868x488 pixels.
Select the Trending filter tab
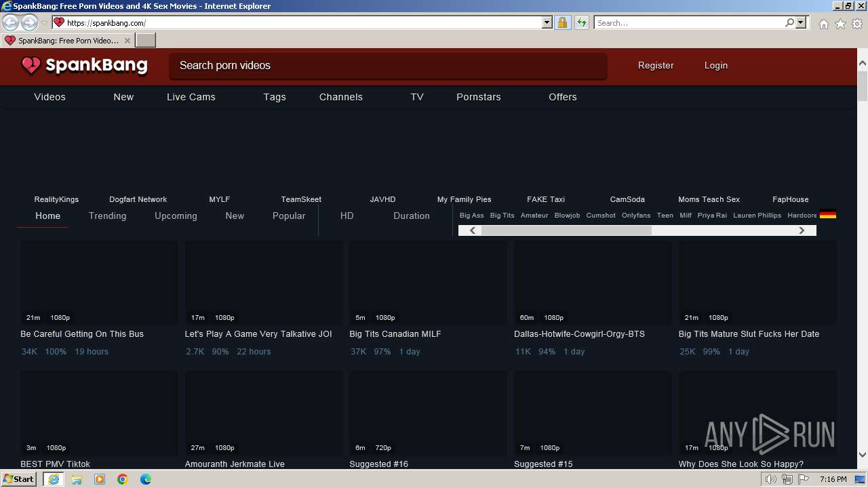tap(108, 216)
